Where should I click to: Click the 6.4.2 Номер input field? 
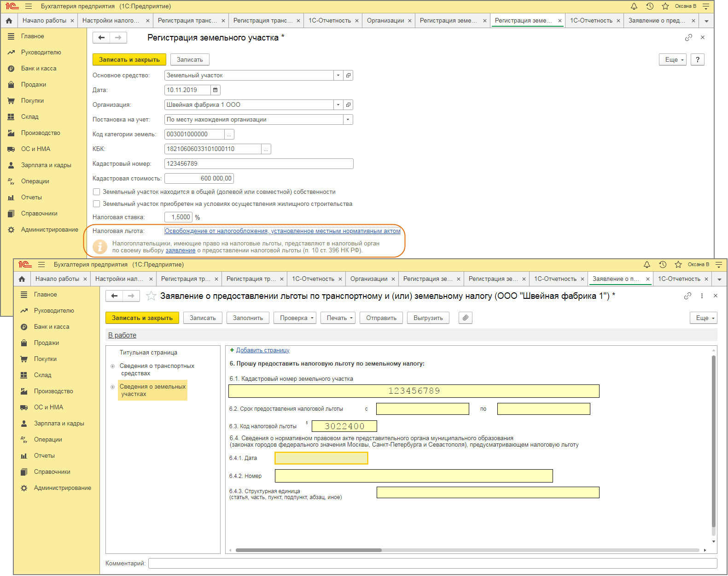pyautogui.click(x=414, y=476)
